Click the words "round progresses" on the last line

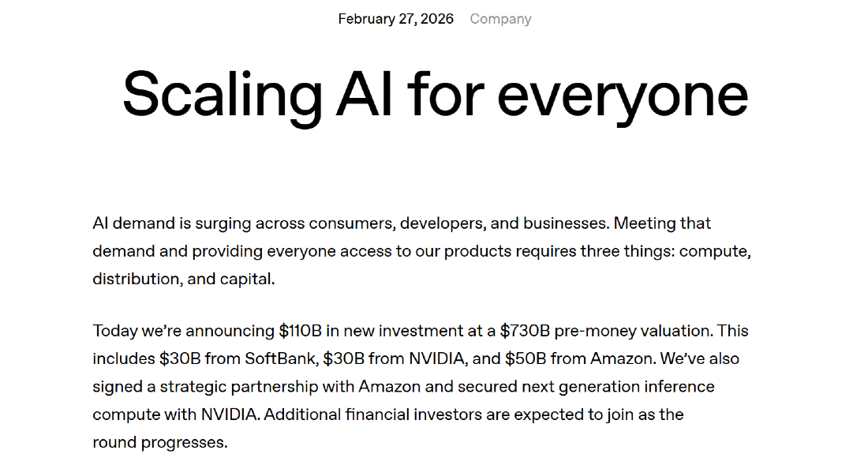click(x=160, y=442)
